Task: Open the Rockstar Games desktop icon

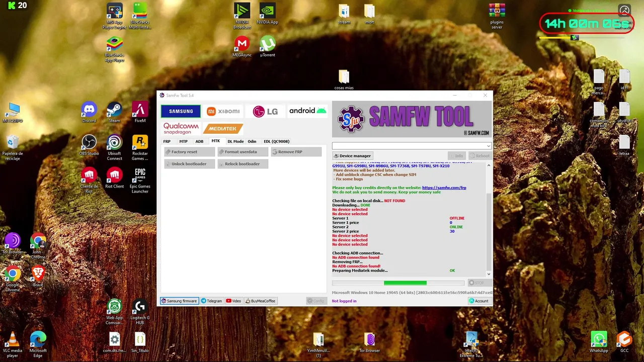Action: [140, 148]
